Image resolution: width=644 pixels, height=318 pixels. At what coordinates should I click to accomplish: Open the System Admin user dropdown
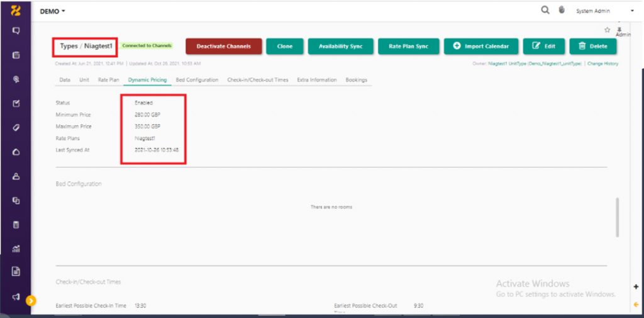[605, 11]
